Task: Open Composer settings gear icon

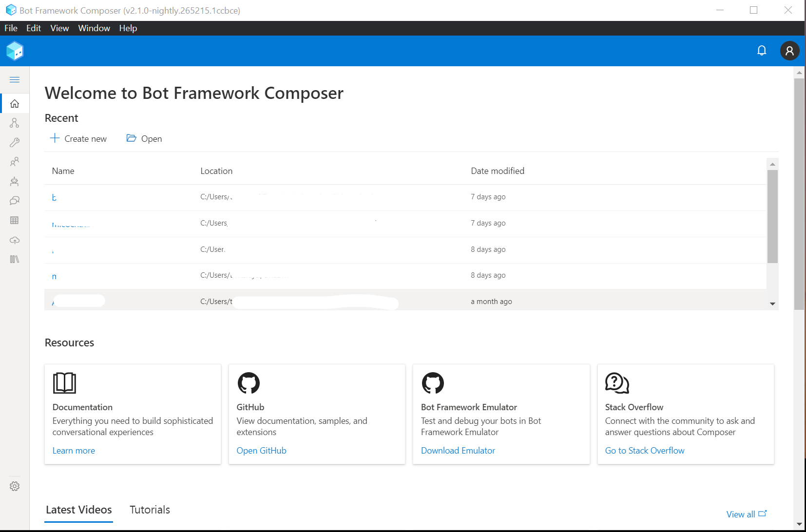Action: click(15, 486)
